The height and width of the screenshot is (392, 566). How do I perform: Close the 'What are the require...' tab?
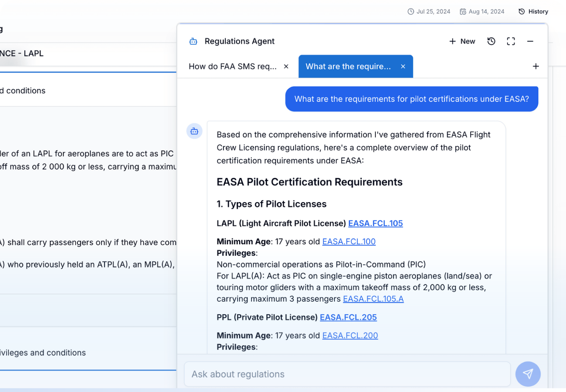coord(403,66)
